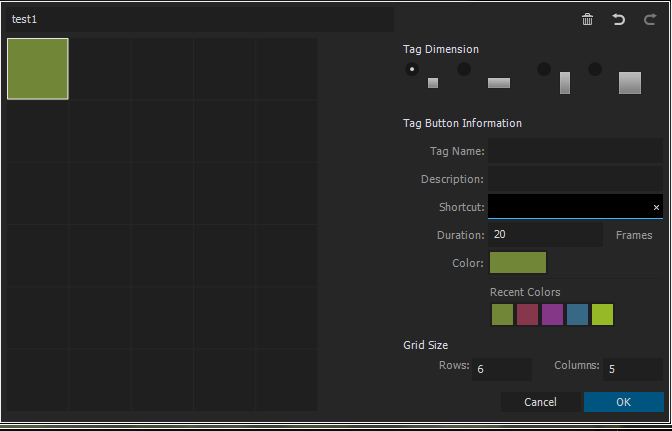Open the tag Color picker swatch

pos(517,263)
